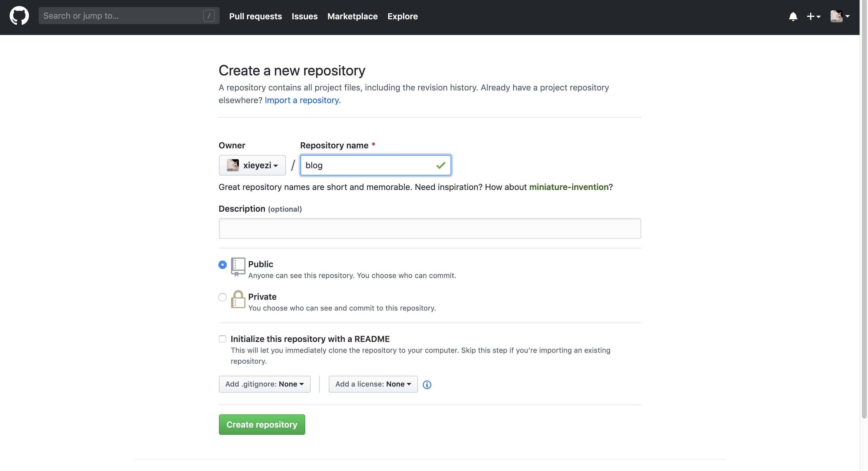The width and height of the screenshot is (868, 471).
Task: Click the Description input field
Action: (429, 229)
